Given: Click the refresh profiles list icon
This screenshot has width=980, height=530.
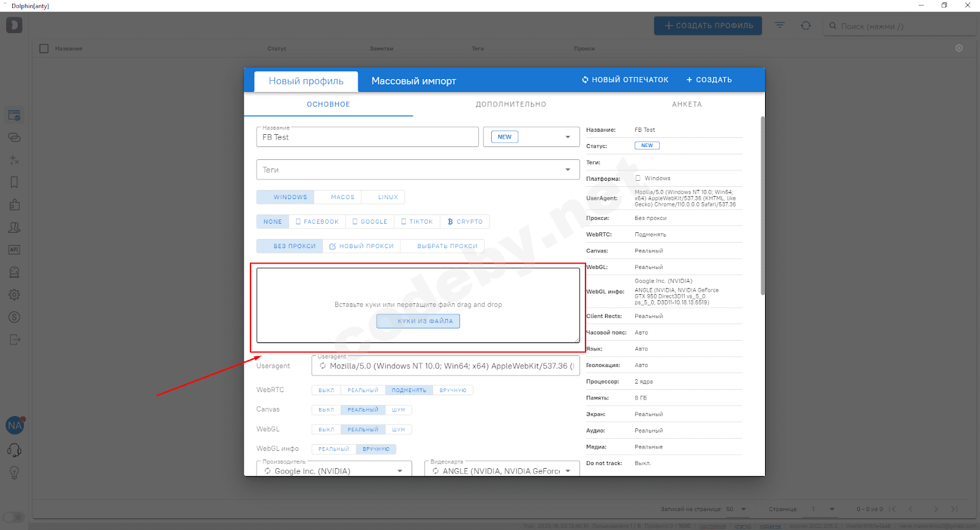Looking at the screenshot, I should pyautogui.click(x=805, y=26).
